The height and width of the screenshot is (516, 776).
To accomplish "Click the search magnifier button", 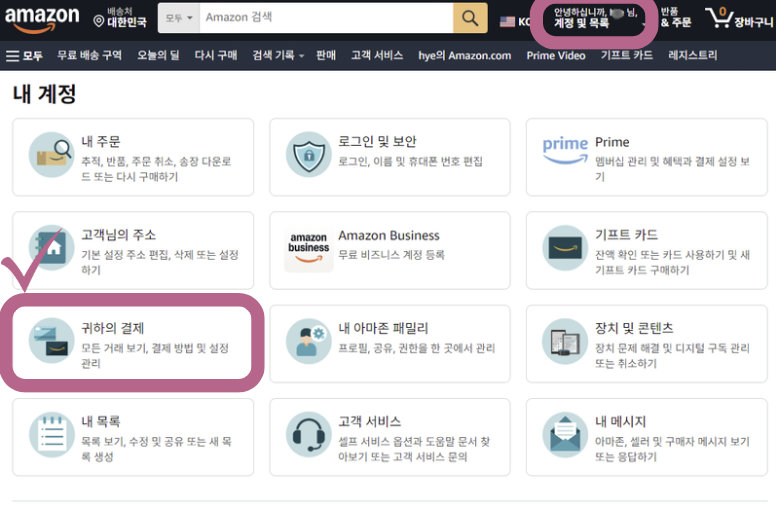I will click(470, 18).
